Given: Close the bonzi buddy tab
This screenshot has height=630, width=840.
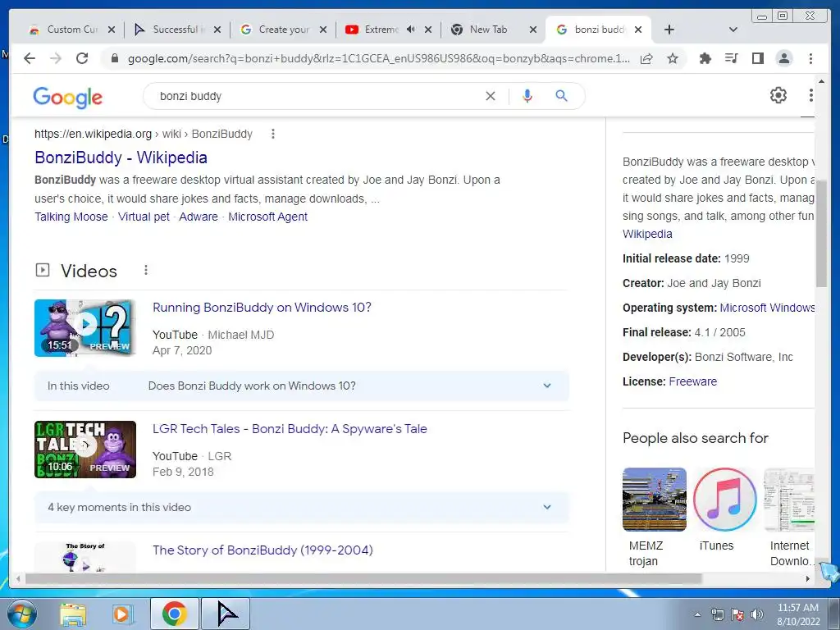Looking at the screenshot, I should tap(638, 30).
